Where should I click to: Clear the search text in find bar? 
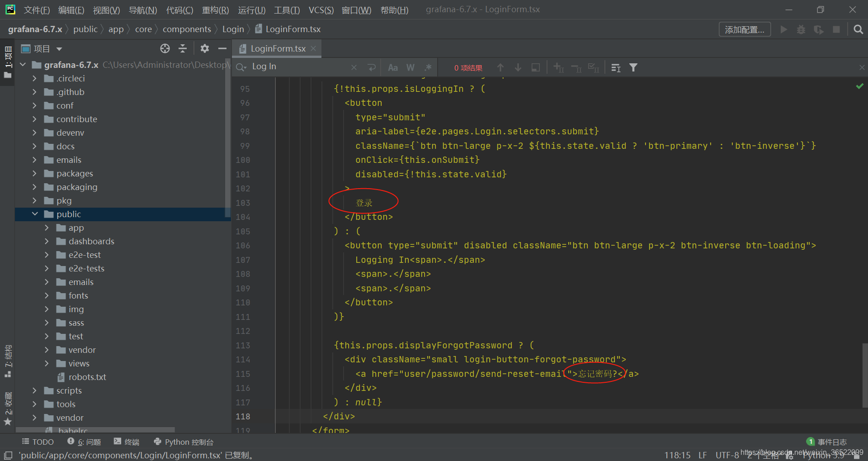click(x=354, y=67)
